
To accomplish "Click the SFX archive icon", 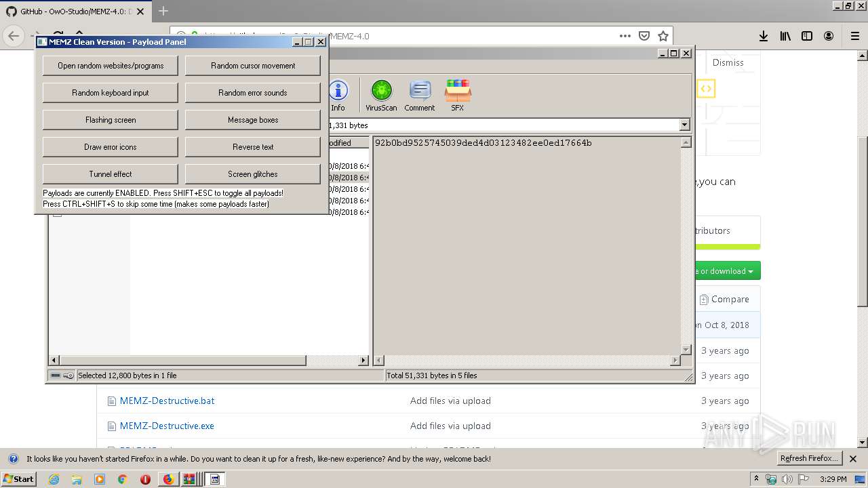I will point(458,96).
